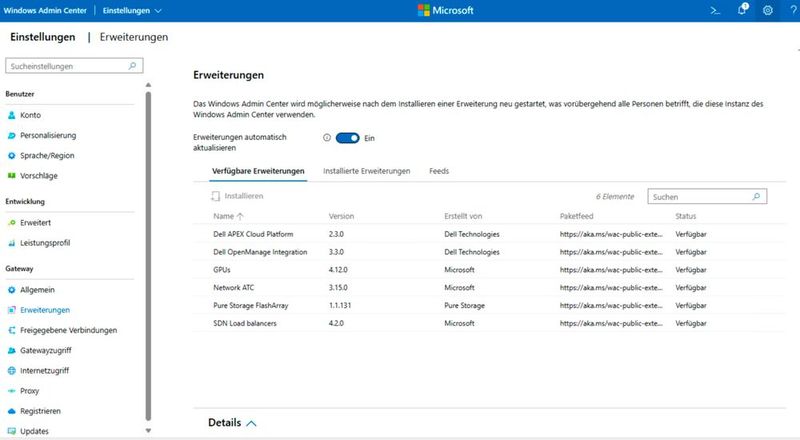Open the Freigegebene Verbindungen icon

click(12, 330)
